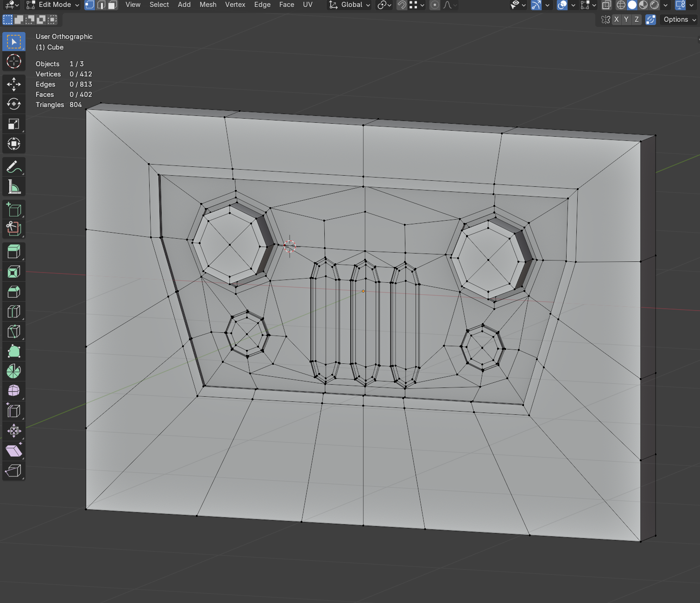Open the snapping options dropdown
The image size is (700, 603).
tap(416, 5)
